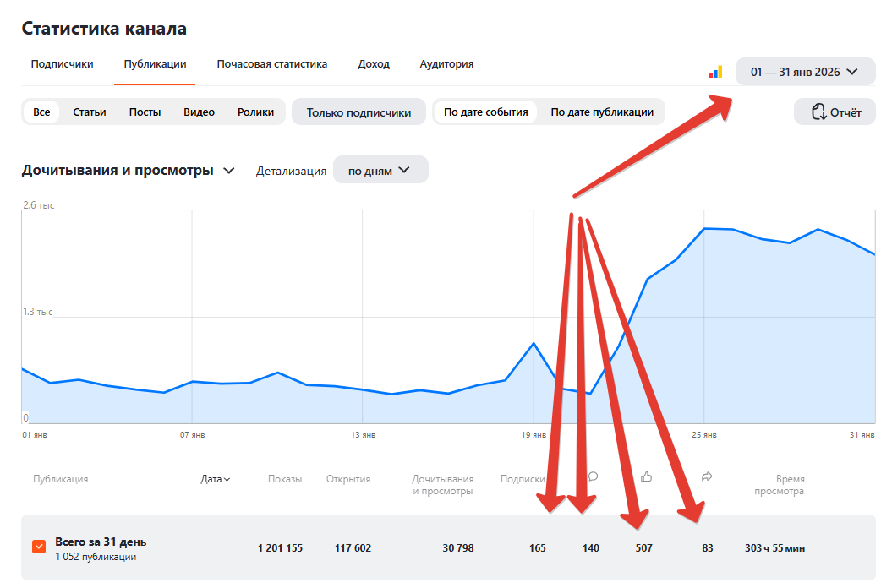Click the Время просмотра column header

(780, 485)
